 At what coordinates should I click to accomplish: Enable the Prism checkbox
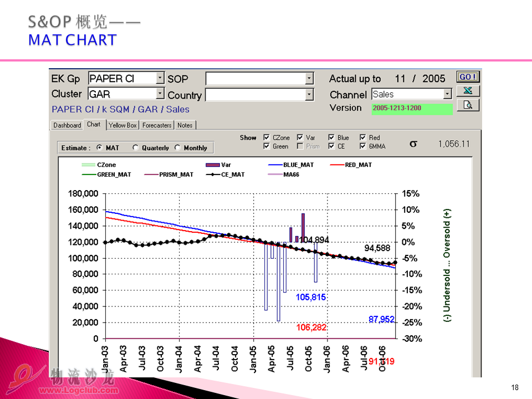pos(300,146)
